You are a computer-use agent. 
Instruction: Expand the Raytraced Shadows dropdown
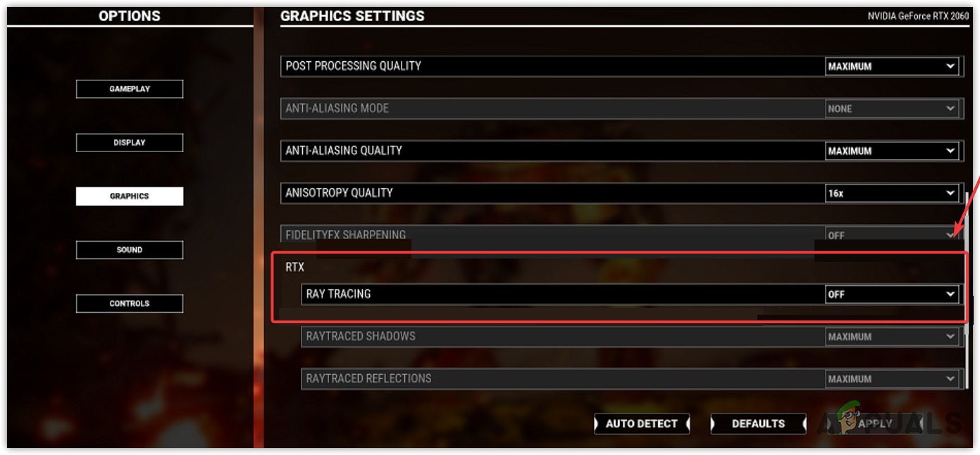pos(892,337)
